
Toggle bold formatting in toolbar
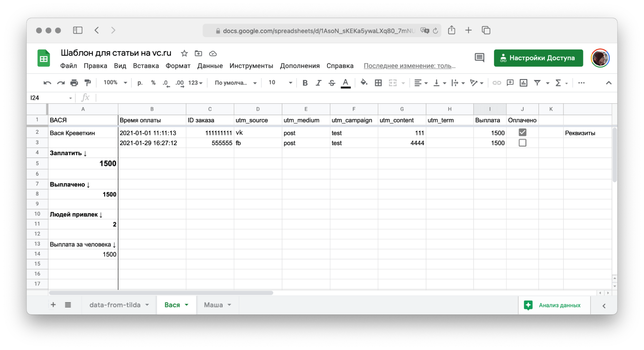[x=305, y=83]
